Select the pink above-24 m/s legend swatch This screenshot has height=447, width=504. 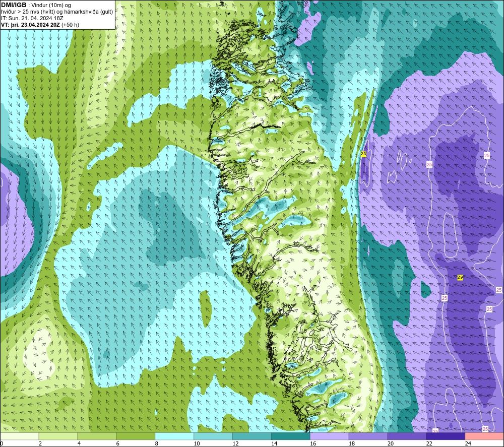pyautogui.click(x=484, y=436)
